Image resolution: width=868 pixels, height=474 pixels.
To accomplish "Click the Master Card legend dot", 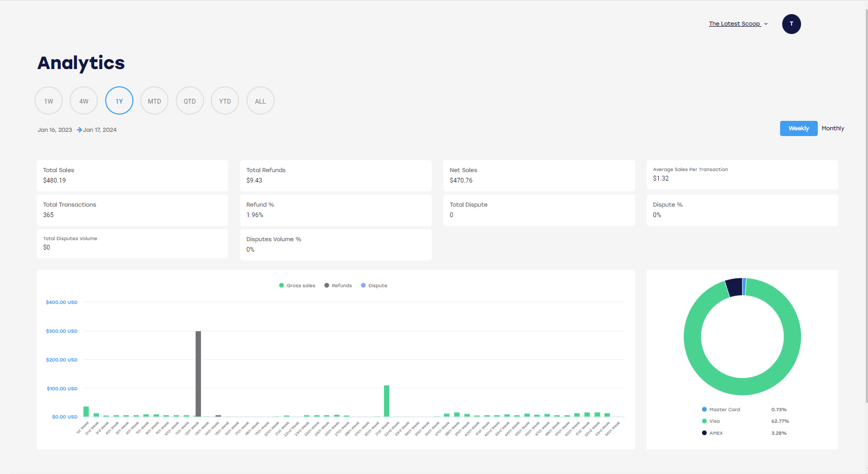I will coord(704,410).
